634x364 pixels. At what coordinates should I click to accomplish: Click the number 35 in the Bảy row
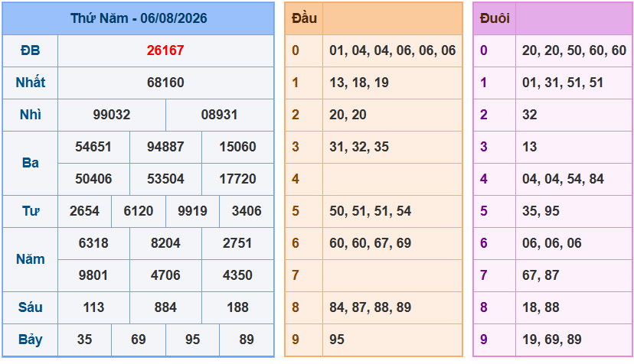[84, 340]
